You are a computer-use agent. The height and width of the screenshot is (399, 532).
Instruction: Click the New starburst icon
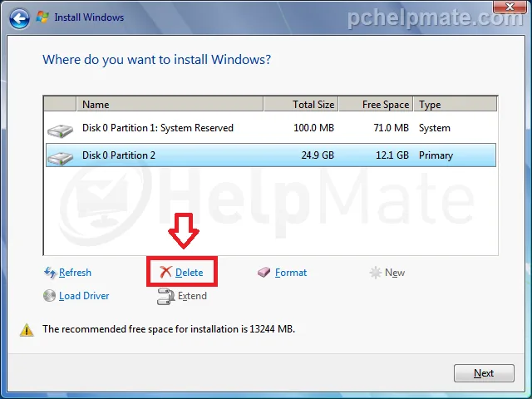tap(375, 273)
